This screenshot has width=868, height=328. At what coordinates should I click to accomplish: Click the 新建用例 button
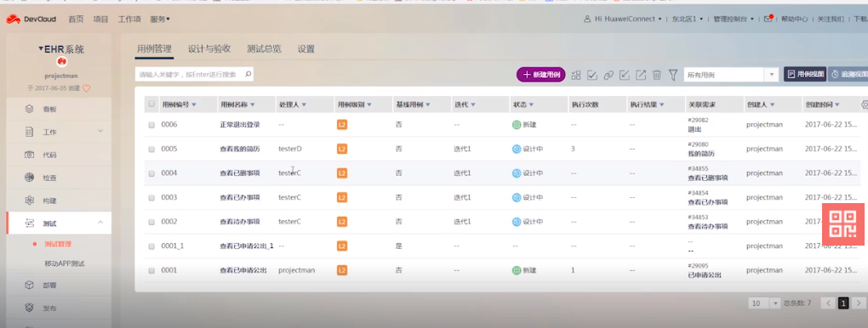click(x=541, y=75)
